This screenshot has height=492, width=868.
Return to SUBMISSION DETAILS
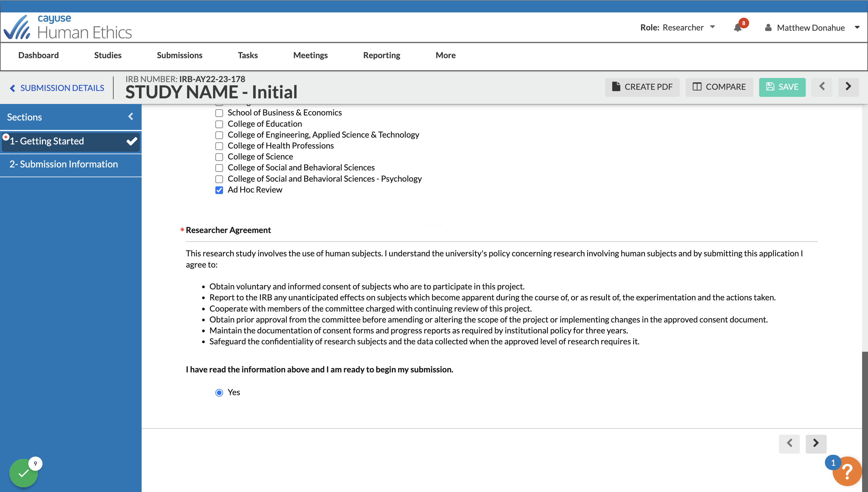(x=57, y=88)
